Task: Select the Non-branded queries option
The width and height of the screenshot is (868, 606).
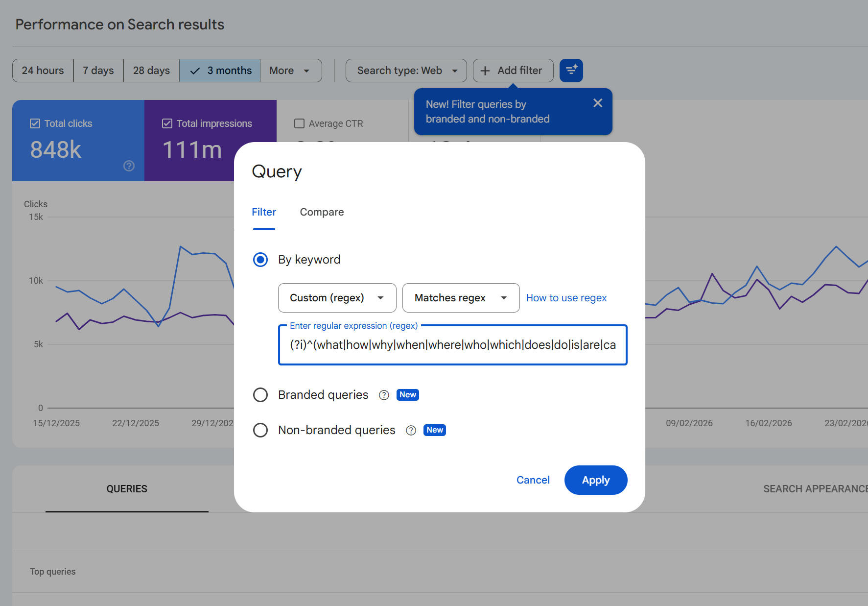Action: tap(260, 430)
